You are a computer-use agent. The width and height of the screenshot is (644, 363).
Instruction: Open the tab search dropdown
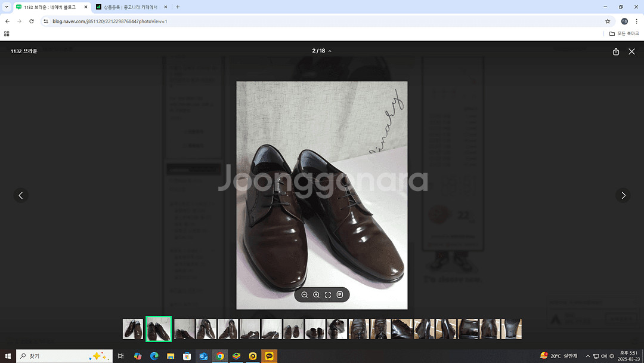[7, 7]
